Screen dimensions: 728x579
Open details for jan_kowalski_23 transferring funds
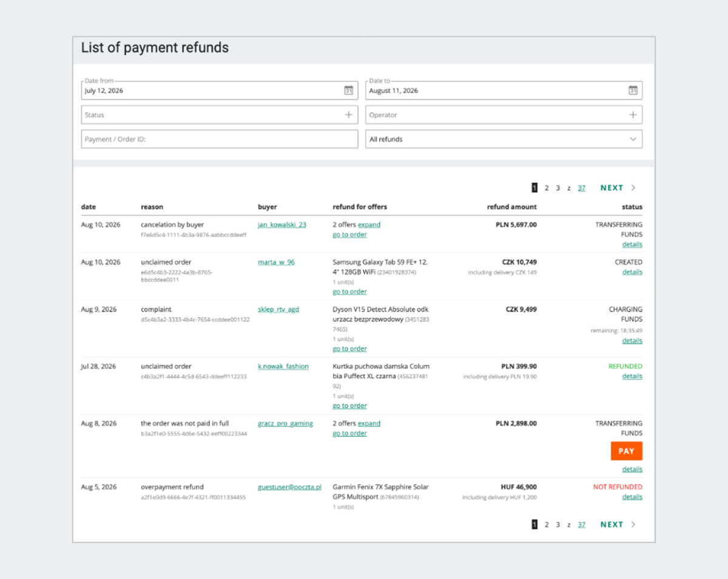tap(632, 244)
